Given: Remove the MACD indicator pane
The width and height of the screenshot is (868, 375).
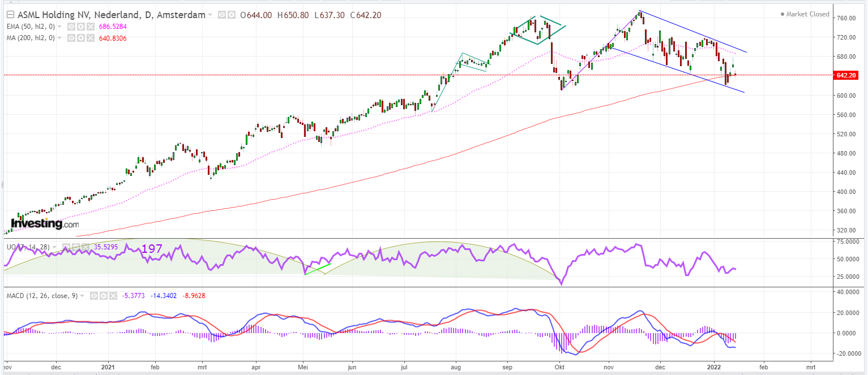Looking at the screenshot, I should (x=113, y=295).
